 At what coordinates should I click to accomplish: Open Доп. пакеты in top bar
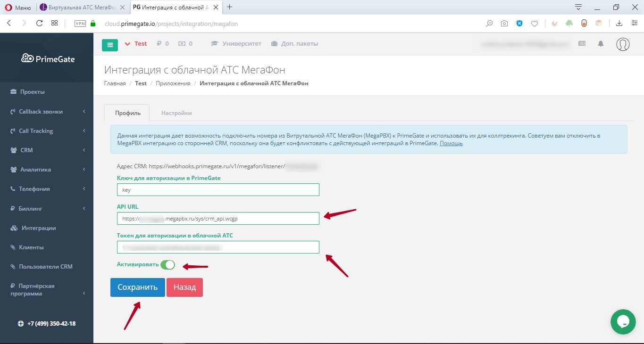[295, 44]
